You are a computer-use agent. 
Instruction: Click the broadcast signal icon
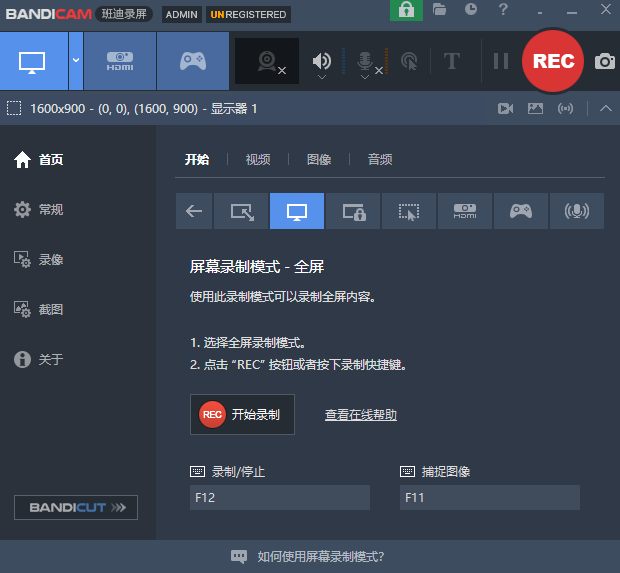[x=565, y=108]
